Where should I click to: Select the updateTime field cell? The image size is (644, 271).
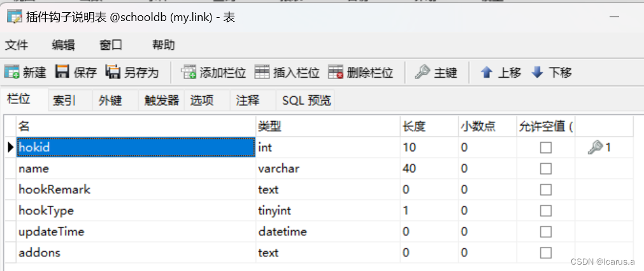[136, 231]
